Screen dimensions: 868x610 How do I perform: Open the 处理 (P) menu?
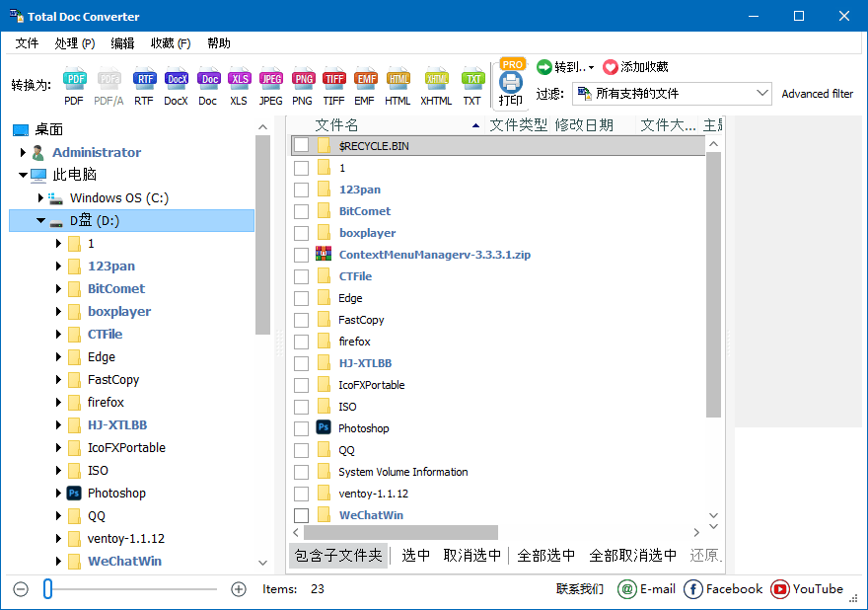tap(75, 43)
